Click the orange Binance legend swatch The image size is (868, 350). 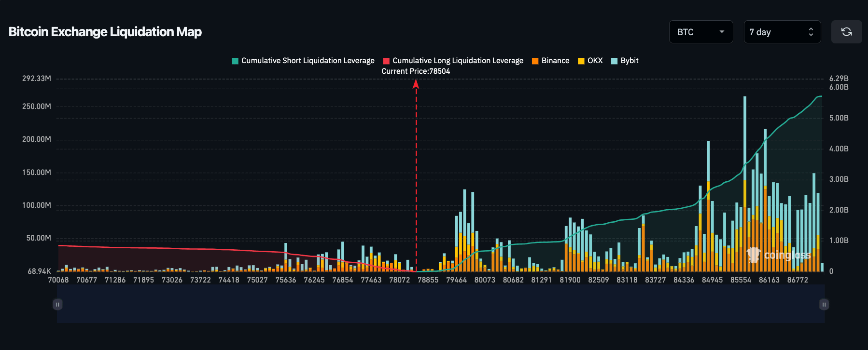click(535, 61)
